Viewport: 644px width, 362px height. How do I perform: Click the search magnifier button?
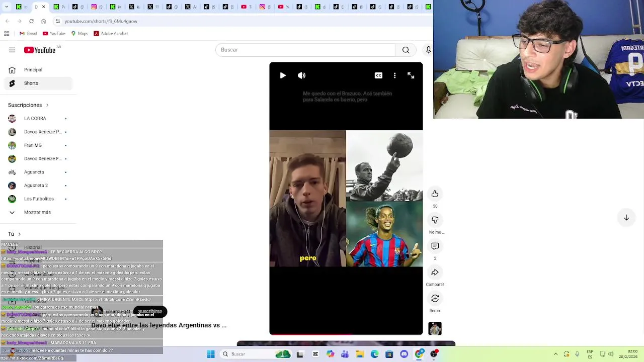(x=406, y=50)
